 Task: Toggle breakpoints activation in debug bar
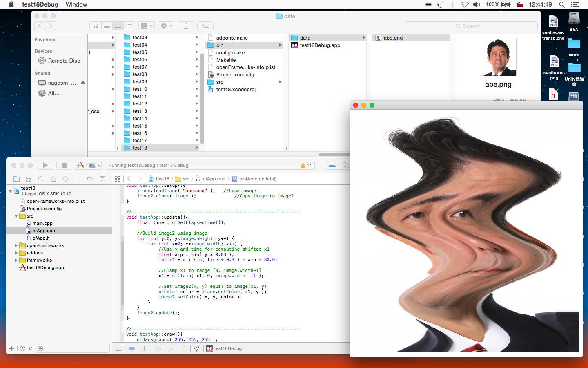click(x=132, y=348)
